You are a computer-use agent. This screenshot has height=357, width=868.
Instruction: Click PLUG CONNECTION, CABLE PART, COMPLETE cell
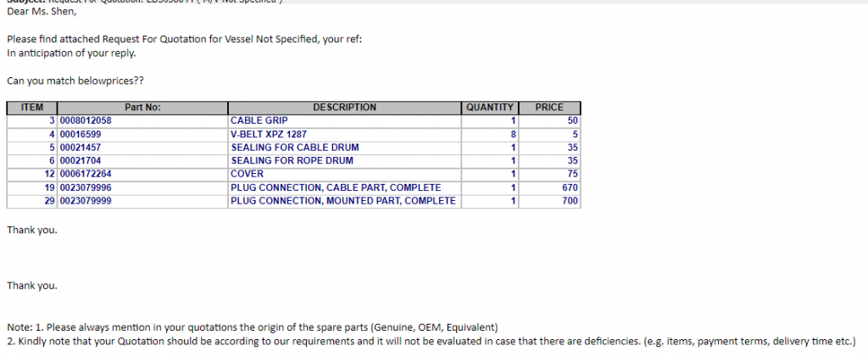(x=344, y=187)
